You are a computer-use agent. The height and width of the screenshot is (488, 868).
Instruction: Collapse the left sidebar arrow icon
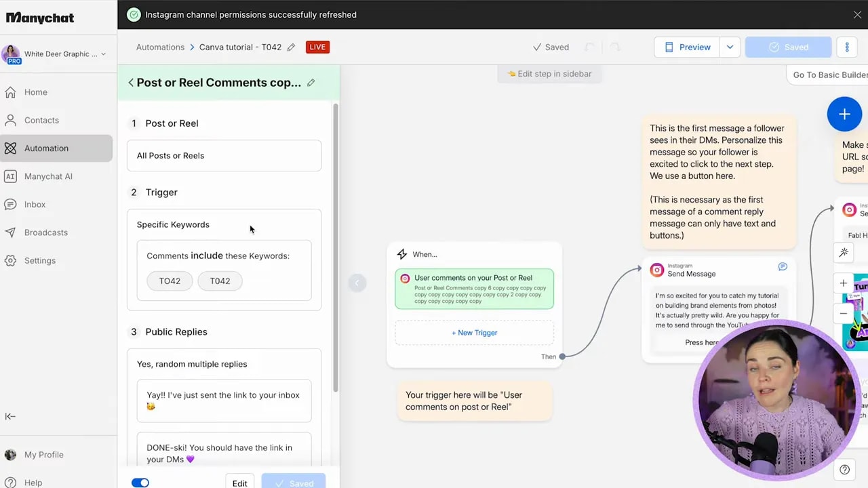click(x=10, y=417)
